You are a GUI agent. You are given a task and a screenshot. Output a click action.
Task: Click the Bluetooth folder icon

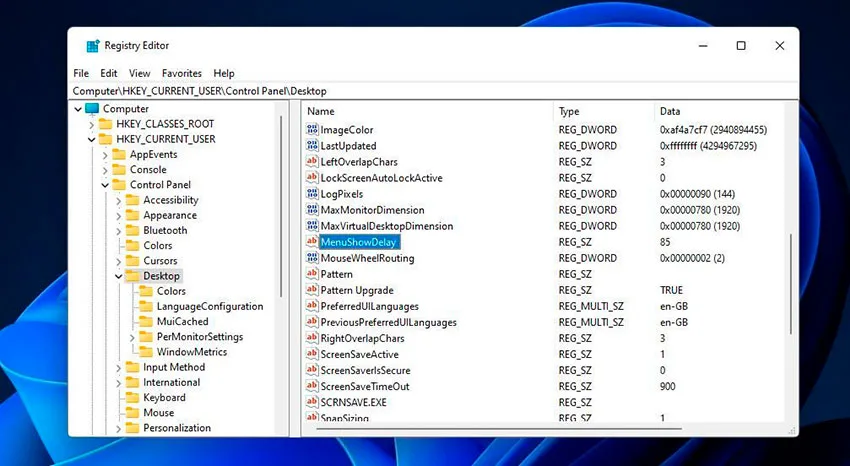[x=132, y=230]
